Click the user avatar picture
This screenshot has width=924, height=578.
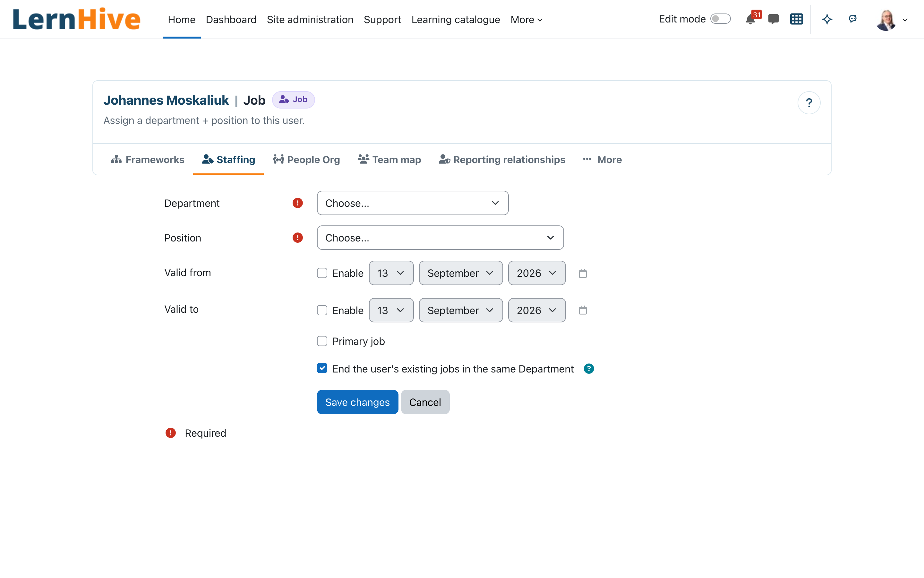[886, 20]
